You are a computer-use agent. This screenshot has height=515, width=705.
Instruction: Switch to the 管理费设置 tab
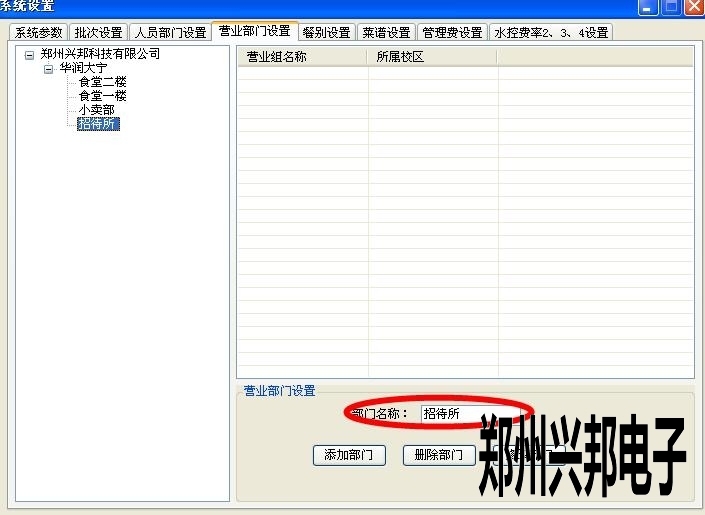pyautogui.click(x=452, y=32)
